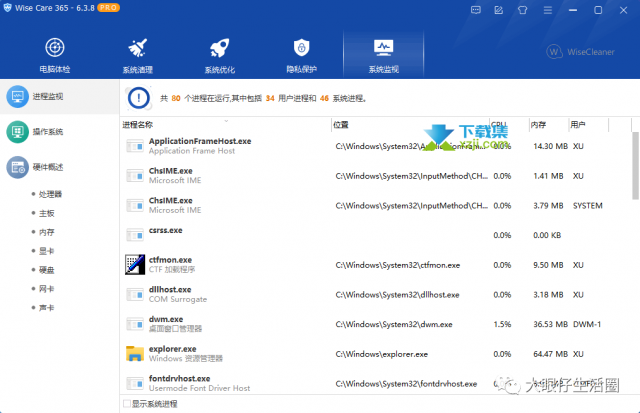This screenshot has height=413, width=640.
Task: Select 硬盘 hard disk entry
Action: coord(46,270)
